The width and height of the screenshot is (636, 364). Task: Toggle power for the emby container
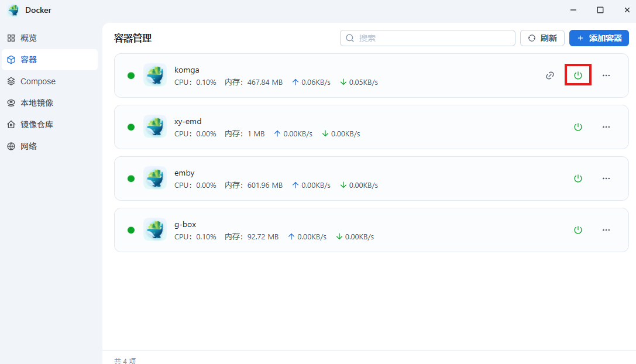(577, 178)
